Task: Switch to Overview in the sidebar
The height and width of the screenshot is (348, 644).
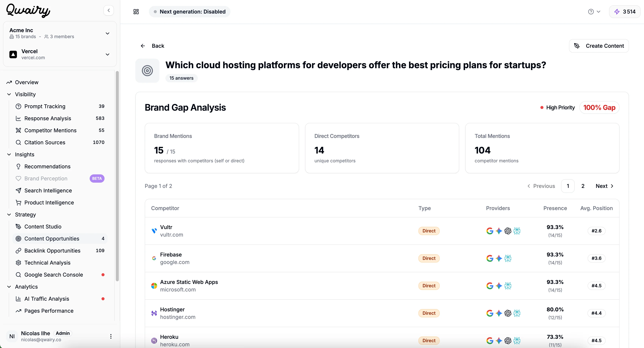Action: [x=27, y=82]
